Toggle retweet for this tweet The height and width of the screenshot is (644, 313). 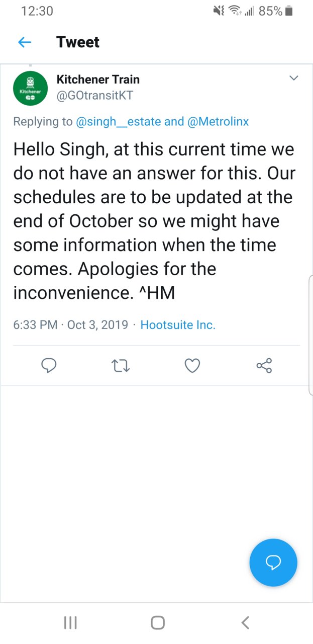tap(121, 366)
